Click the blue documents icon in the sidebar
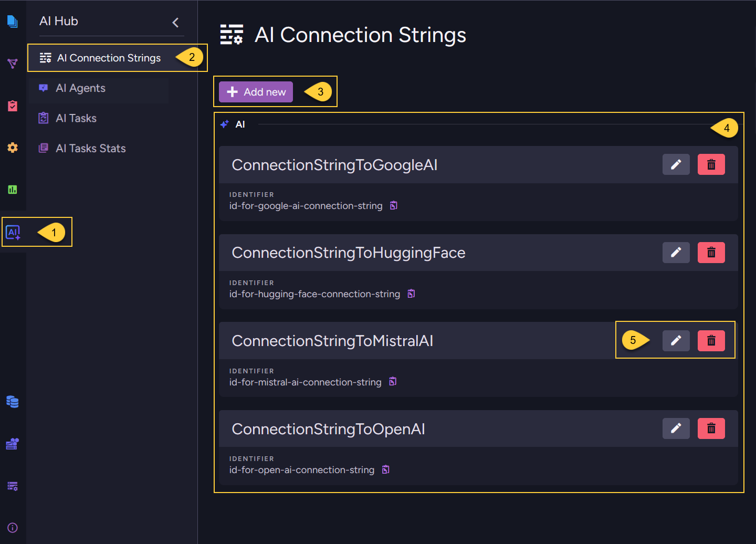756x544 pixels. coord(12,22)
